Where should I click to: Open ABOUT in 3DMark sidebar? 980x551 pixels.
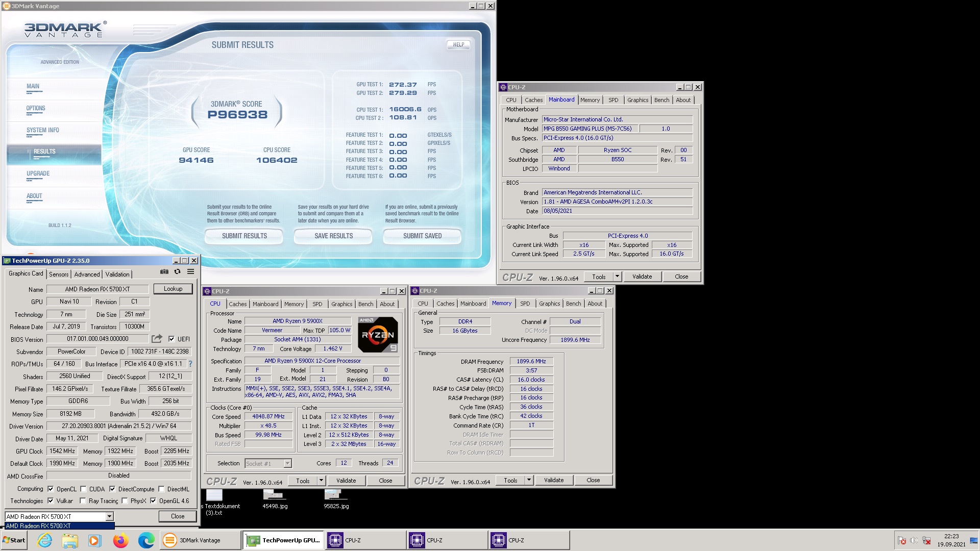point(34,196)
